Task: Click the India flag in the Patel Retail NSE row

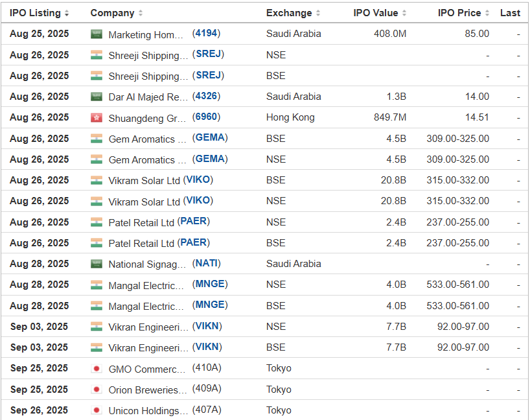Action: pos(97,222)
